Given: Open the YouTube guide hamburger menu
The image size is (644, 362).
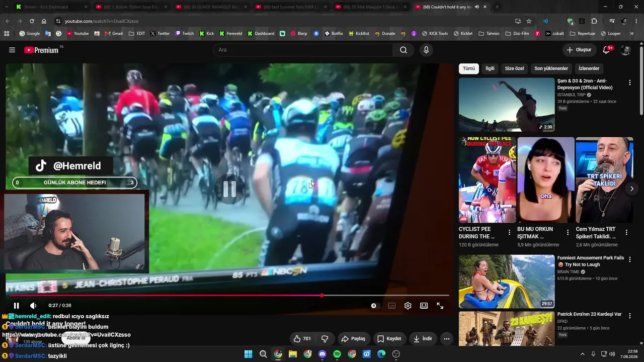Looking at the screenshot, I should pos(12,50).
